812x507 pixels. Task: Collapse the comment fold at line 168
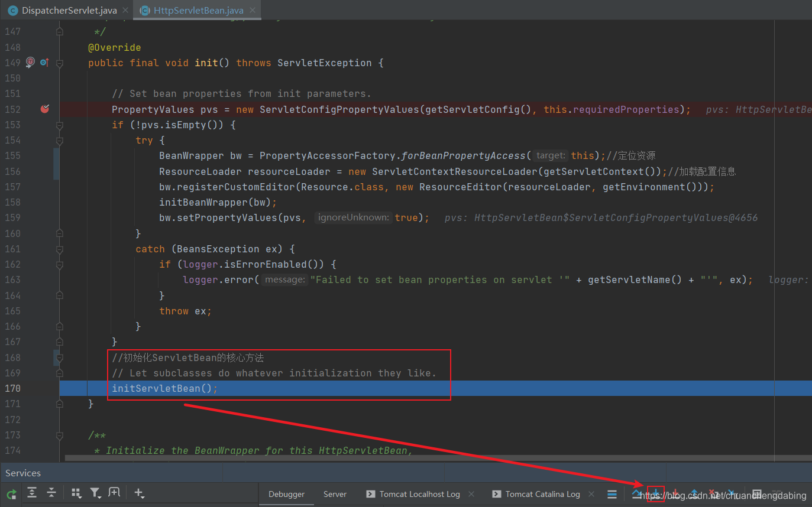(x=60, y=357)
